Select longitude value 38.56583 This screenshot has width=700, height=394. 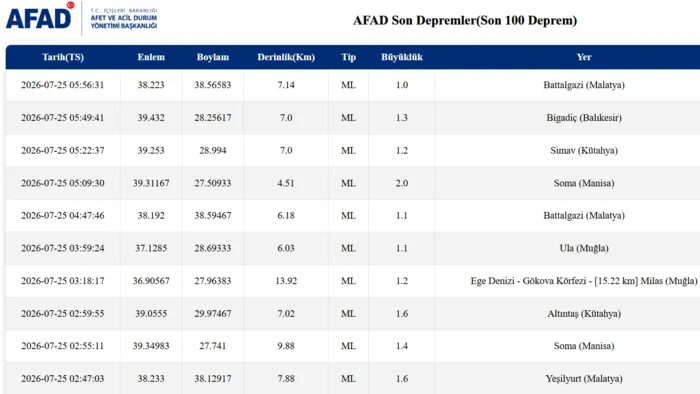pos(212,85)
